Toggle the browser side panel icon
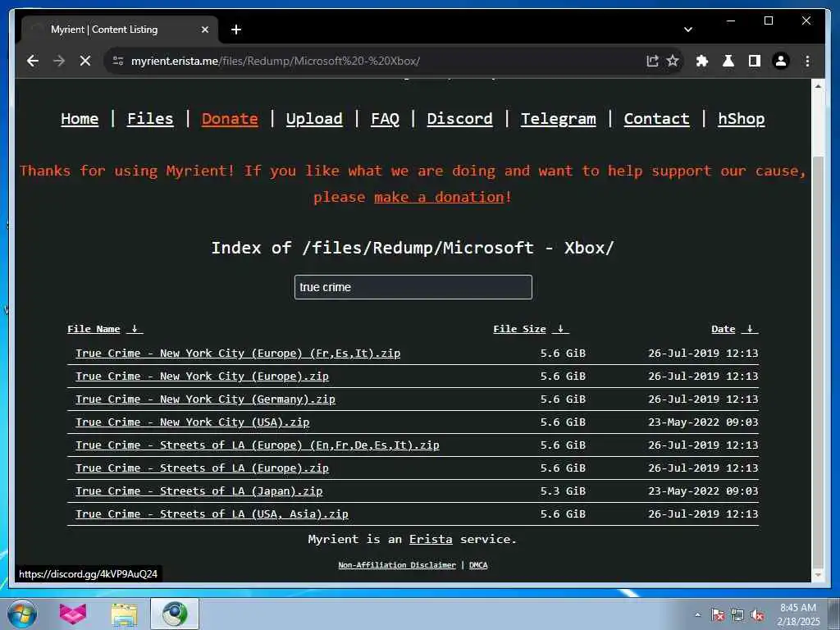This screenshot has height=630, width=840. 755,61
